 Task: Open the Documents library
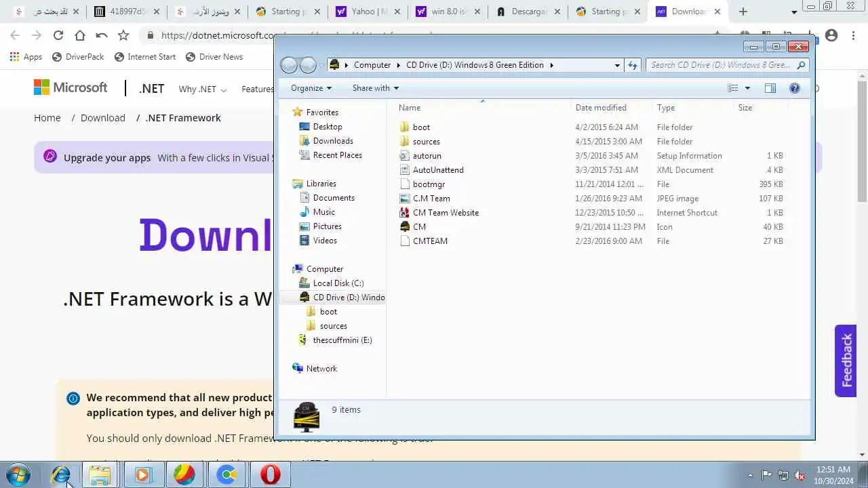[334, 198]
